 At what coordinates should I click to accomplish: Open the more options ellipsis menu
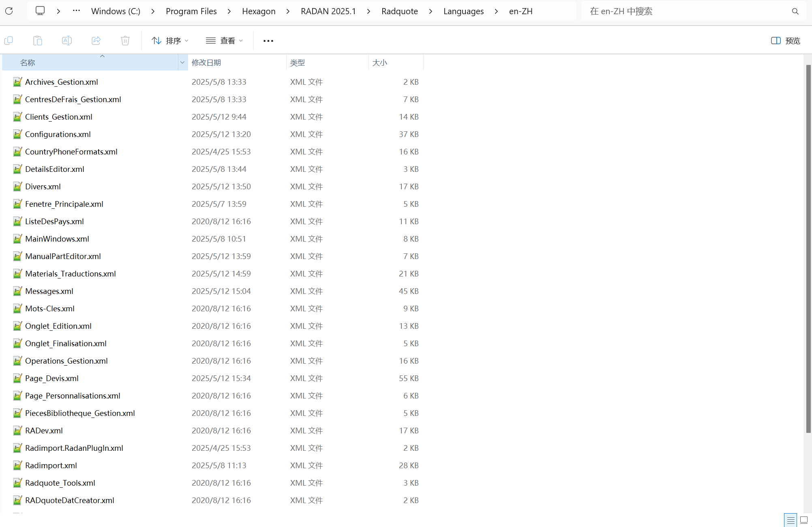point(268,41)
